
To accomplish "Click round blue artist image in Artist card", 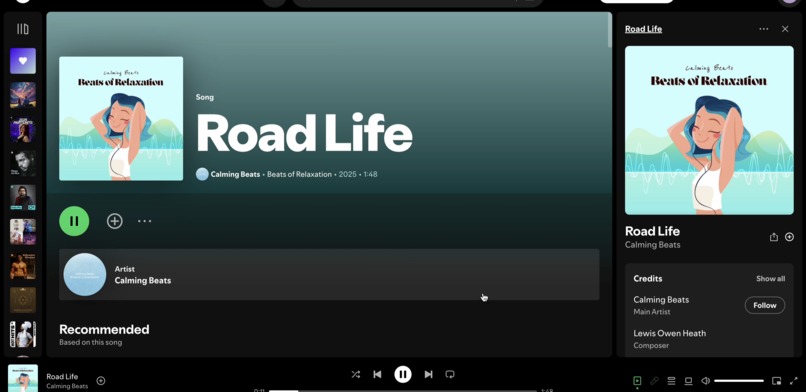I will 85,274.
